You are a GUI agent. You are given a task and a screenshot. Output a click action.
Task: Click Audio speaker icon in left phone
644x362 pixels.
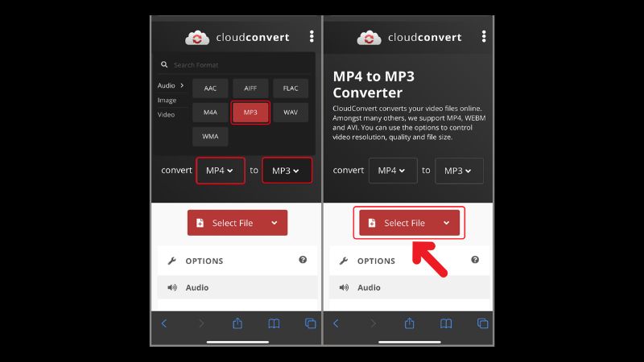pos(172,288)
